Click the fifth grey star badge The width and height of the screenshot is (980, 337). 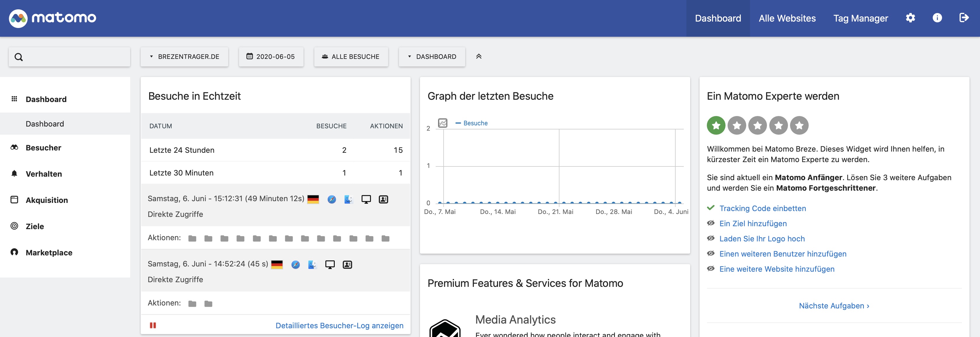pos(799,125)
